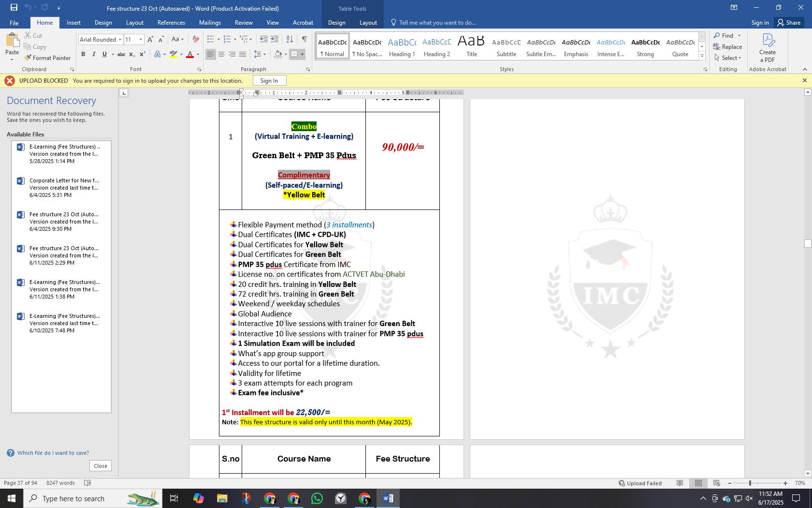Viewport: 812px width, 508px height.
Task: Click the Format Painter tool
Action: click(47, 58)
